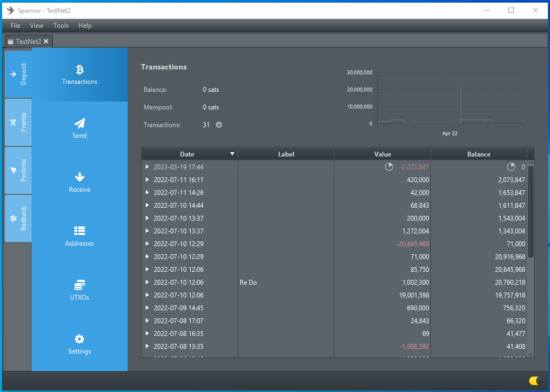Viewport: 550px width, 392px height.
Task: Click the -1,008,592 value cell
Action: [x=382, y=347]
